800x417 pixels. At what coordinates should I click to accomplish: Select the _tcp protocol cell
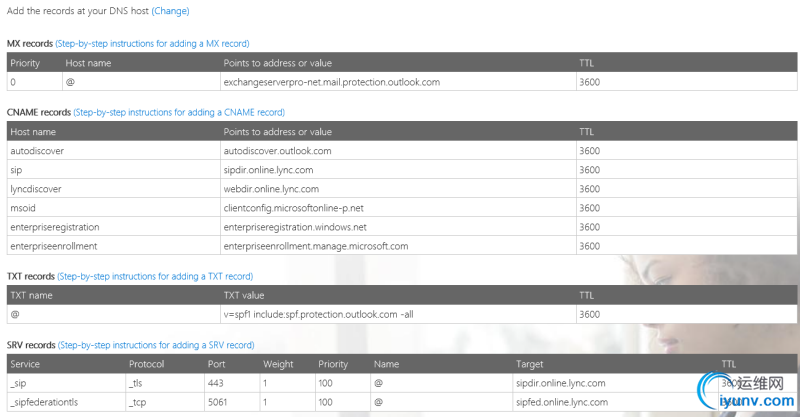tap(138, 402)
